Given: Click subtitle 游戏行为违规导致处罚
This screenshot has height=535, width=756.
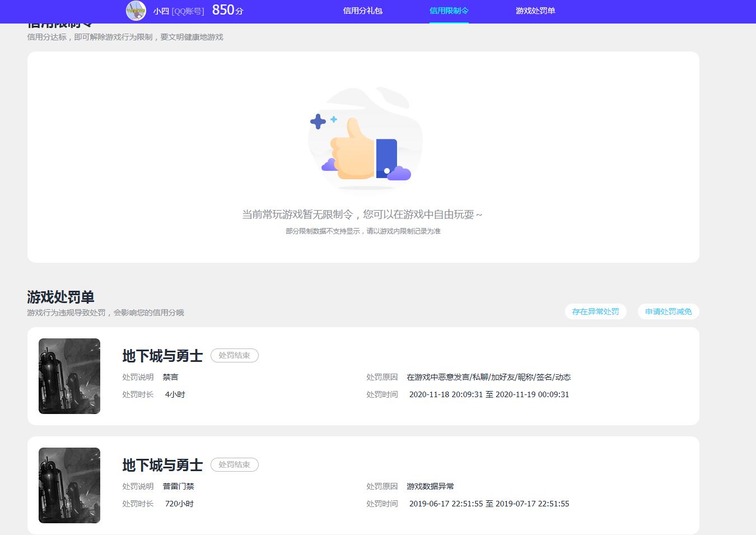Looking at the screenshot, I should (x=105, y=313).
